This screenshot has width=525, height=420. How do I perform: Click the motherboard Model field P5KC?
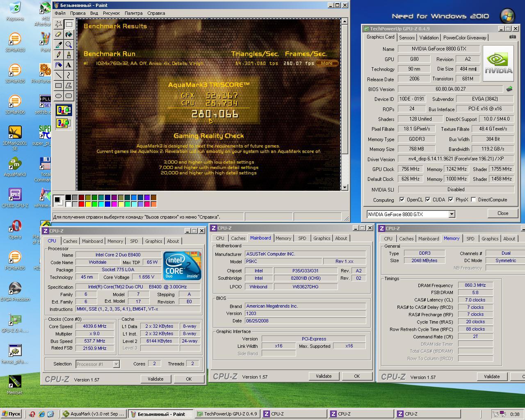tap(283, 261)
